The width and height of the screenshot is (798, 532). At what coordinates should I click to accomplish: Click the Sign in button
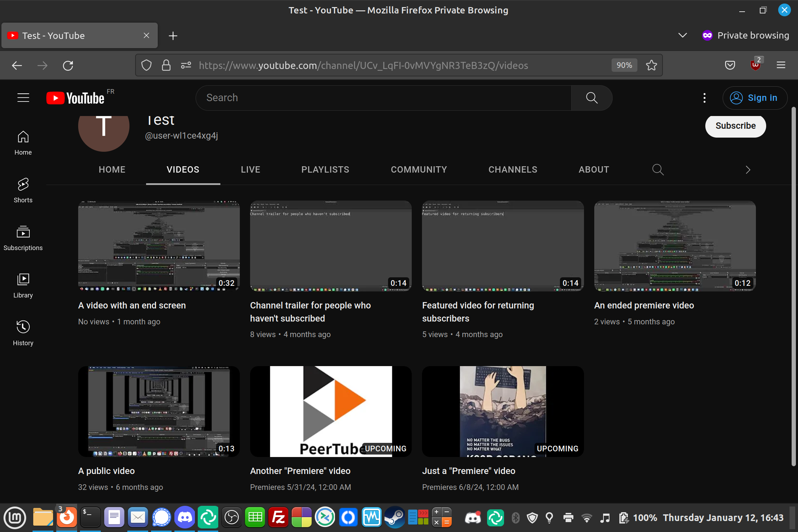755,98
